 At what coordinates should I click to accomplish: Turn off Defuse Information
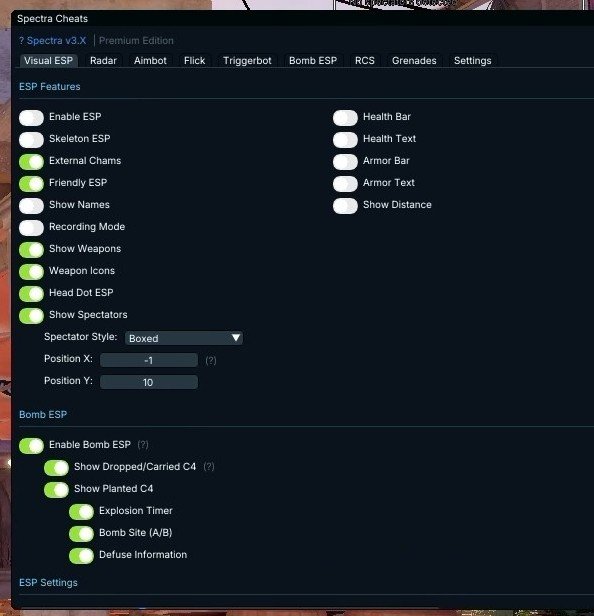81,555
